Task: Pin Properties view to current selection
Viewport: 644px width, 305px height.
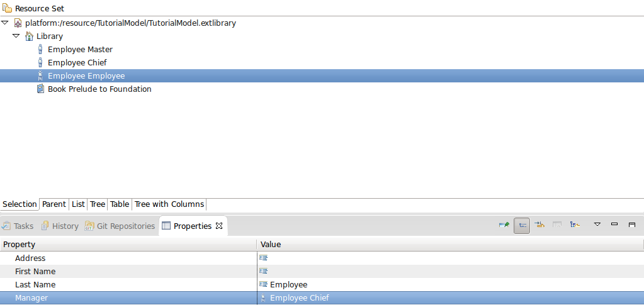Action: pyautogui.click(x=504, y=225)
